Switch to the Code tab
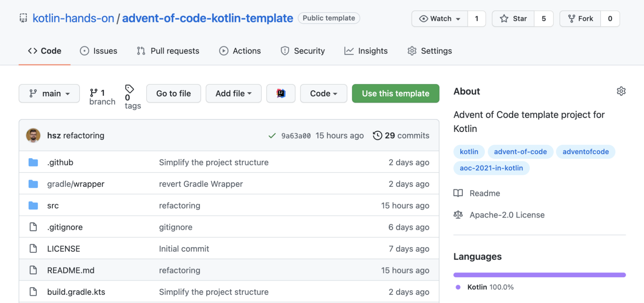The height and width of the screenshot is (303, 644). pyautogui.click(x=44, y=51)
